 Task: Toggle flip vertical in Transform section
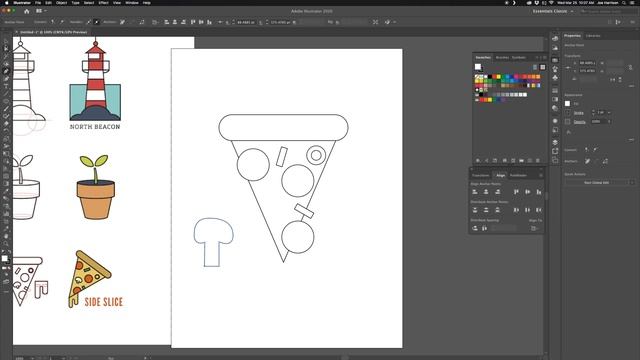620,80
